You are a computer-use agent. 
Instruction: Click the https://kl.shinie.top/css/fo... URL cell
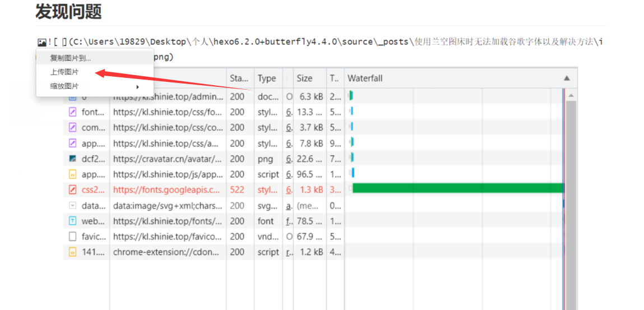tap(168, 112)
